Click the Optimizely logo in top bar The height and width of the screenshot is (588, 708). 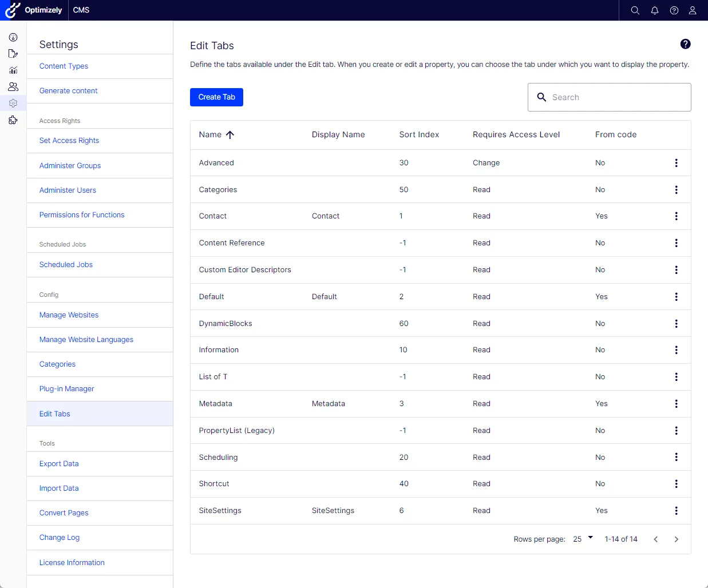point(34,10)
